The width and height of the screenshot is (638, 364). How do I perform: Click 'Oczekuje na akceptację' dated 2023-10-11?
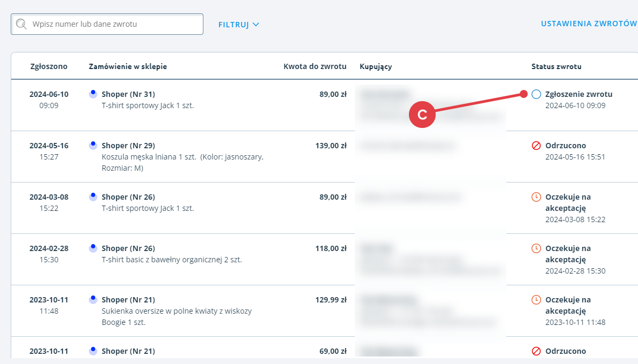pos(568,305)
